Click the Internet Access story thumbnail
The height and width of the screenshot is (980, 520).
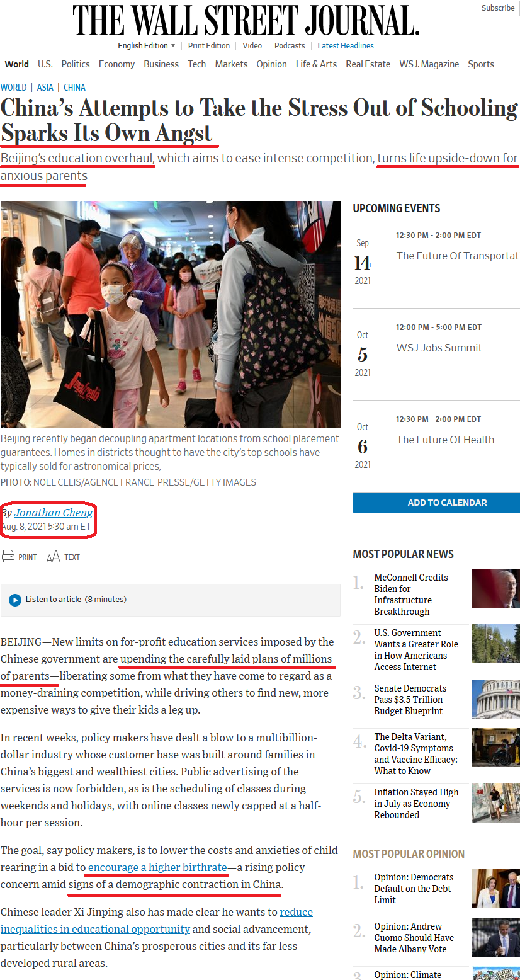coord(496,644)
